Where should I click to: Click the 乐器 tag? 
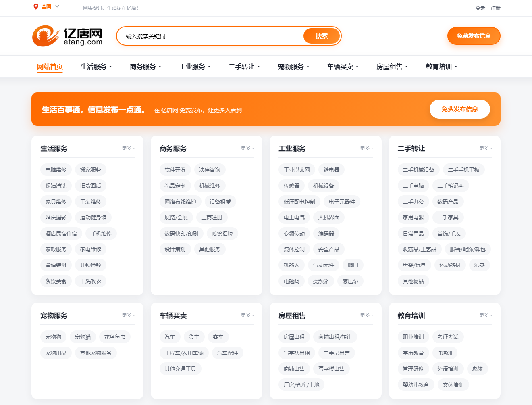tap(480, 265)
